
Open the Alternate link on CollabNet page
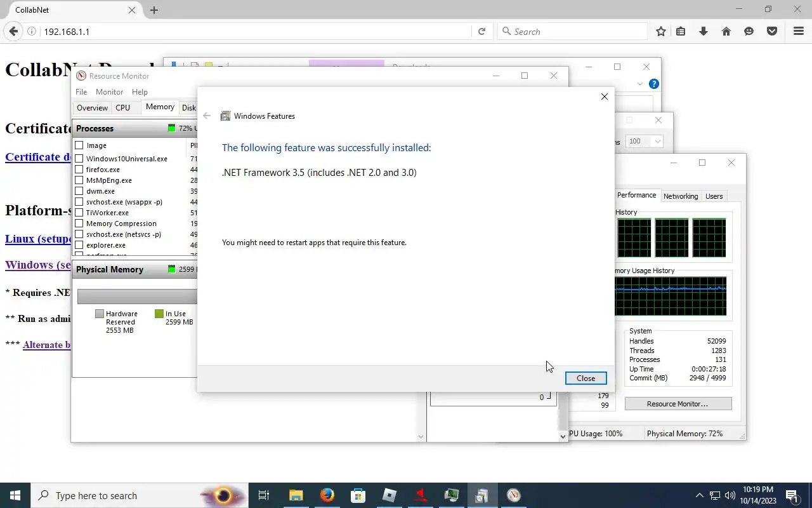(x=47, y=345)
